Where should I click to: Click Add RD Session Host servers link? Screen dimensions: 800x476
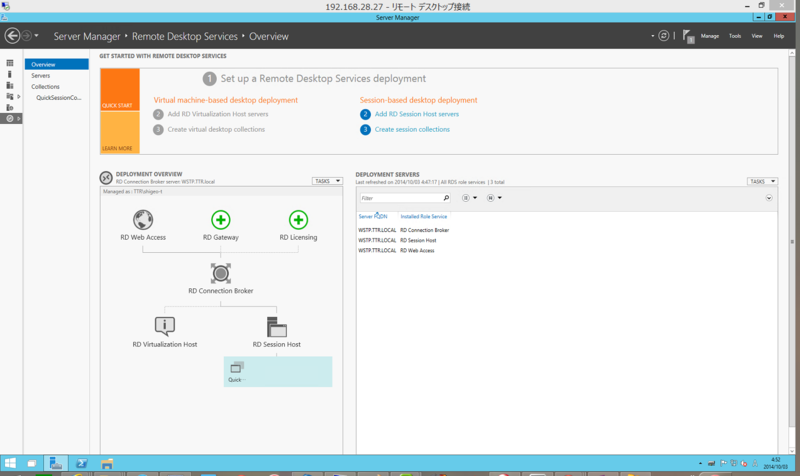[x=417, y=114]
